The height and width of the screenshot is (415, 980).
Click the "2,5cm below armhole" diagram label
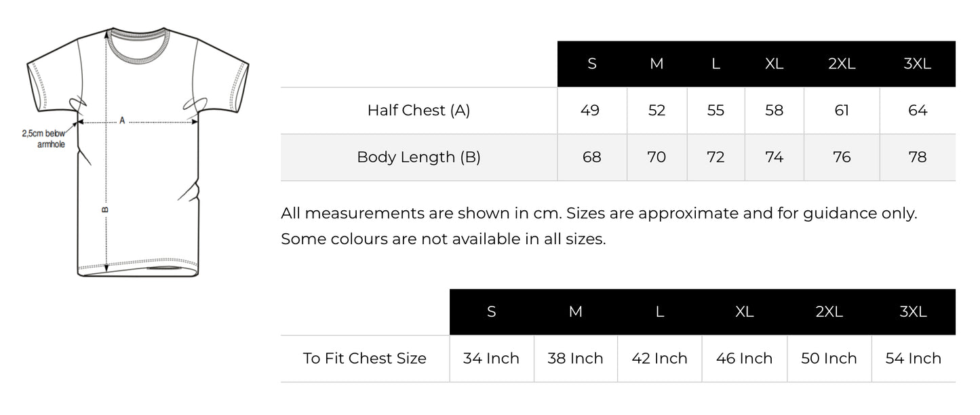[44, 139]
